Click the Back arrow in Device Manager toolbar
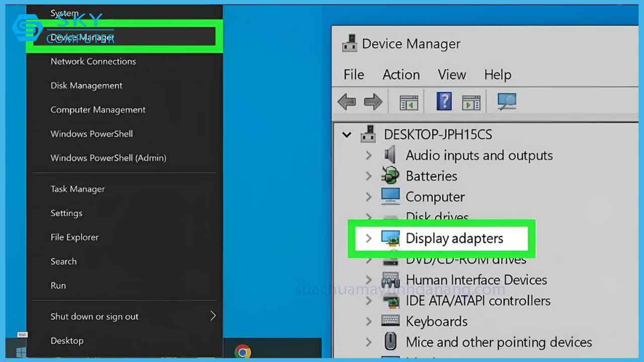 (347, 102)
